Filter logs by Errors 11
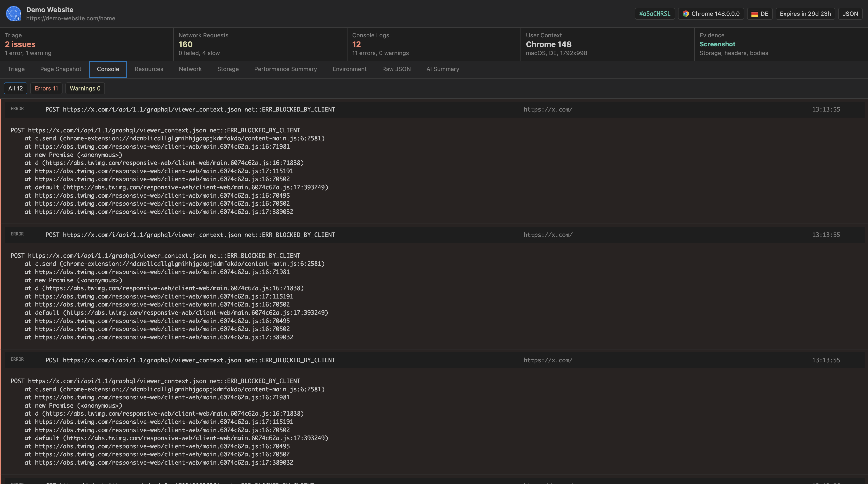This screenshot has height=484, width=868. [x=46, y=88]
